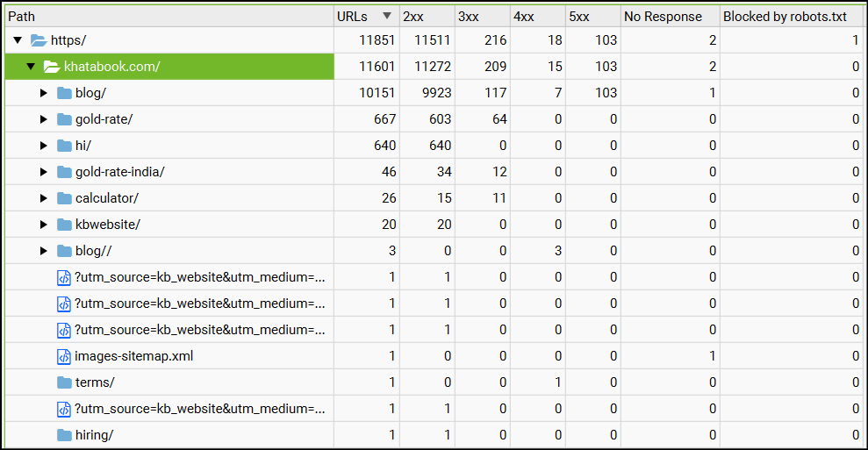868x450 pixels.
Task: Select the khatabook.com/ highlighted row label
Action: (112, 67)
